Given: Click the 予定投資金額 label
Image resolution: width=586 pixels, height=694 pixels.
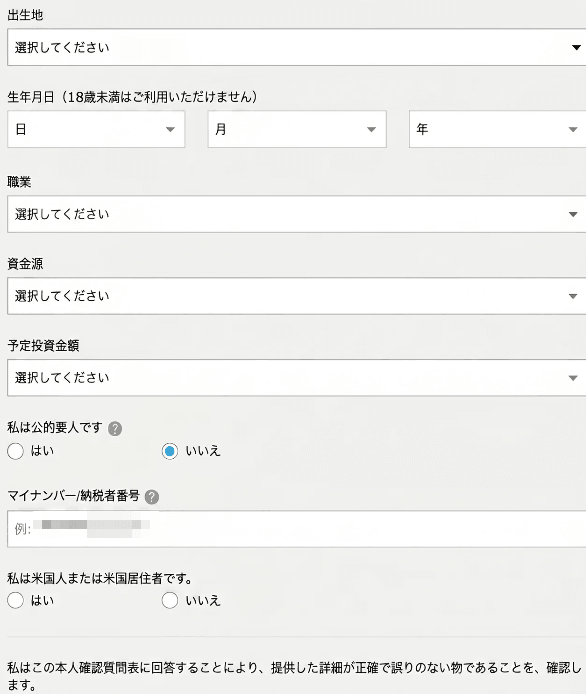Looking at the screenshot, I should pos(43,346).
